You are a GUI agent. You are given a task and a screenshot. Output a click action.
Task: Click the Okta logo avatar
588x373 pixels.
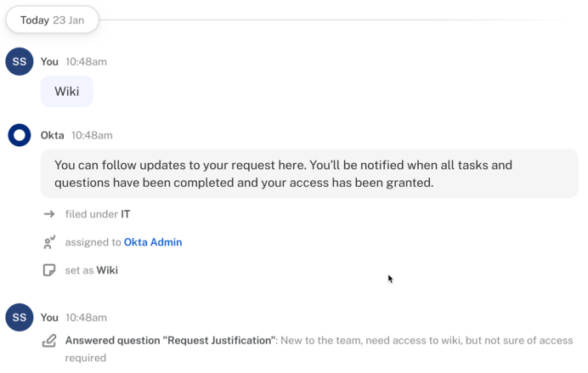point(20,135)
